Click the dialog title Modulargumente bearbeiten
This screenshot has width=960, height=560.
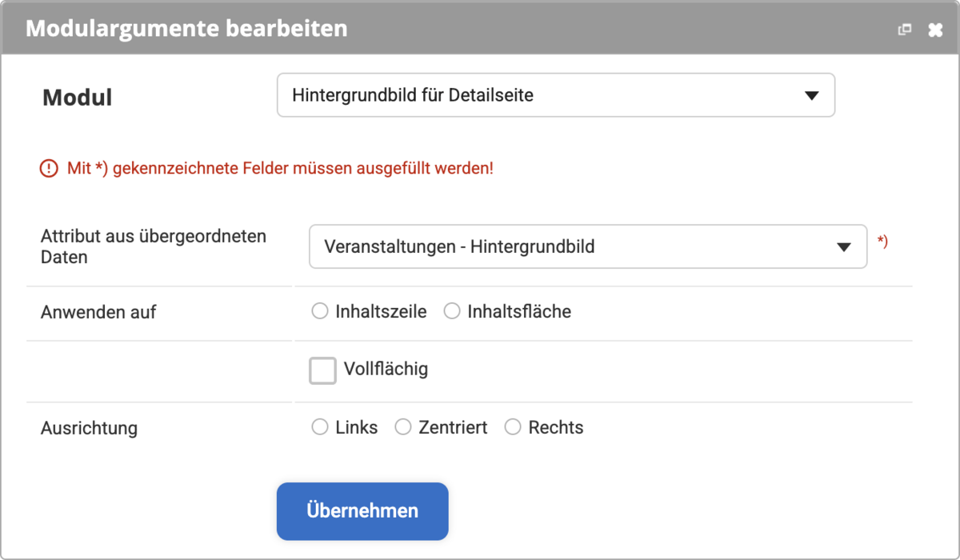point(186,29)
